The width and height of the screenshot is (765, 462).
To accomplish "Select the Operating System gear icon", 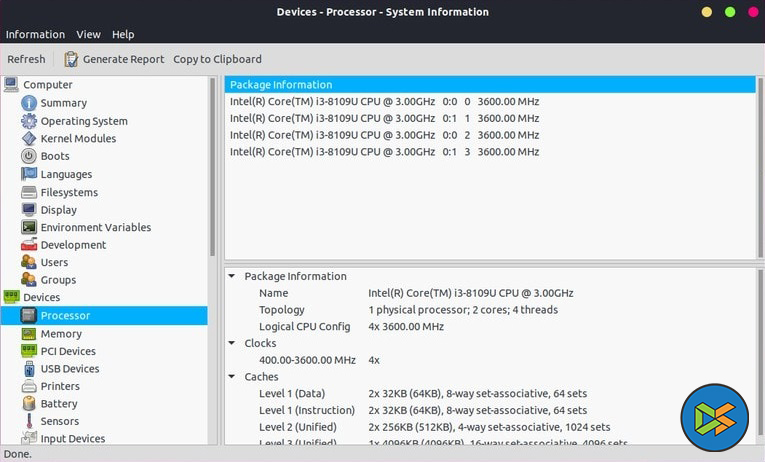I will [x=29, y=121].
